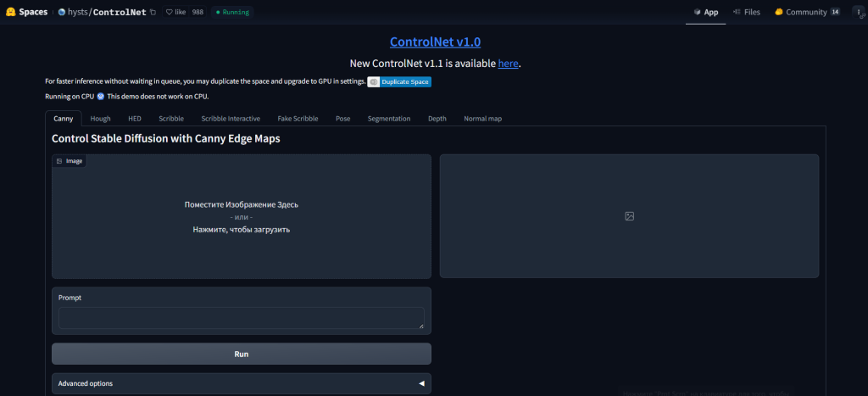The height and width of the screenshot is (396, 868).
Task: Click inside the Prompt text field
Action: (x=241, y=318)
